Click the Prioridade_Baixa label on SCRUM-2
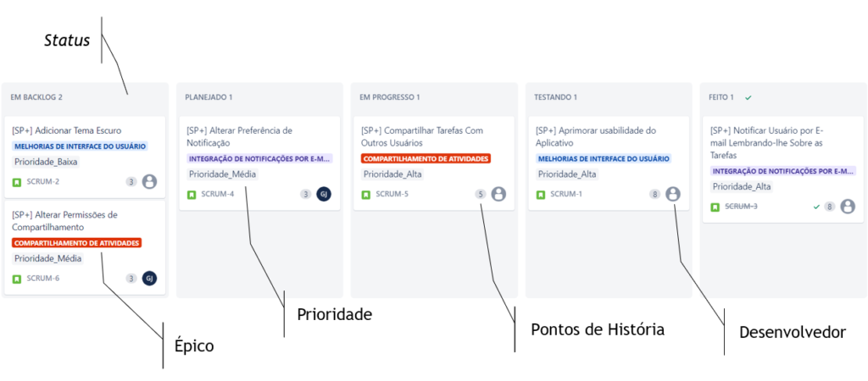 pyautogui.click(x=46, y=162)
